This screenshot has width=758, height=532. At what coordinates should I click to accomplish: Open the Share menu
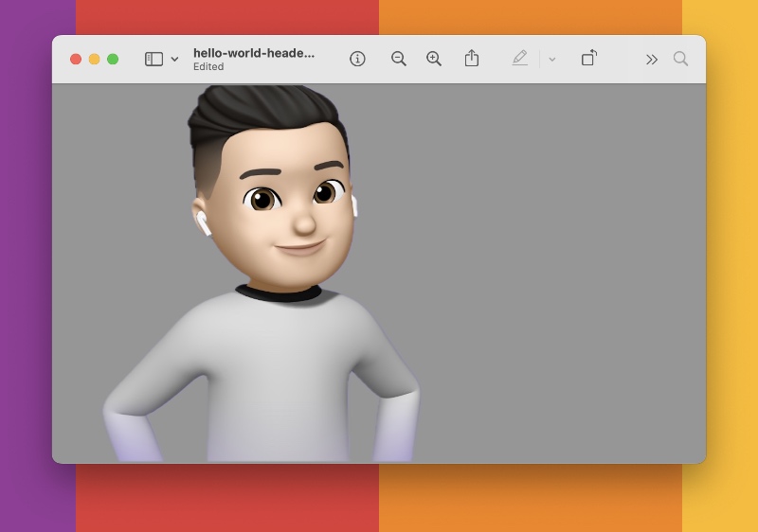pyautogui.click(x=472, y=59)
